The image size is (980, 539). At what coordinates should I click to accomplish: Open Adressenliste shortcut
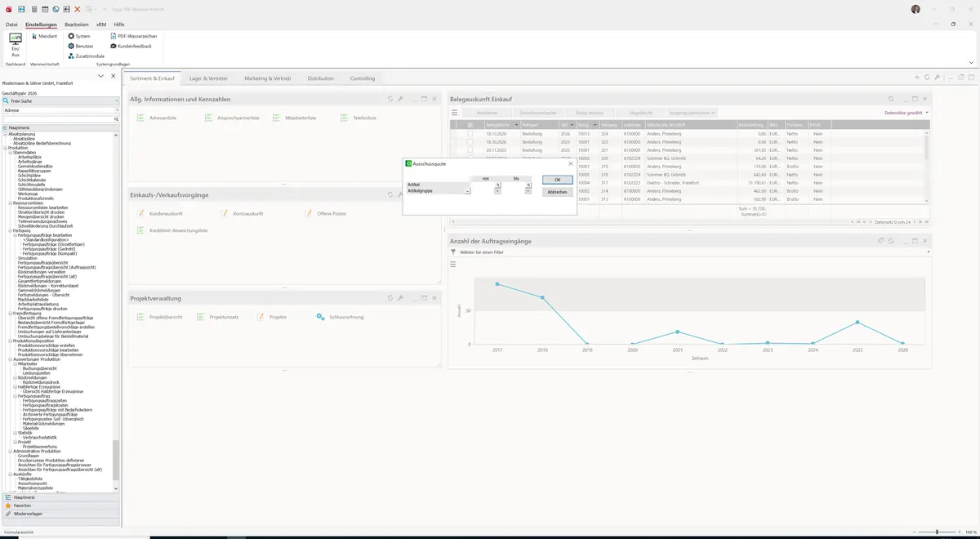tap(158, 118)
